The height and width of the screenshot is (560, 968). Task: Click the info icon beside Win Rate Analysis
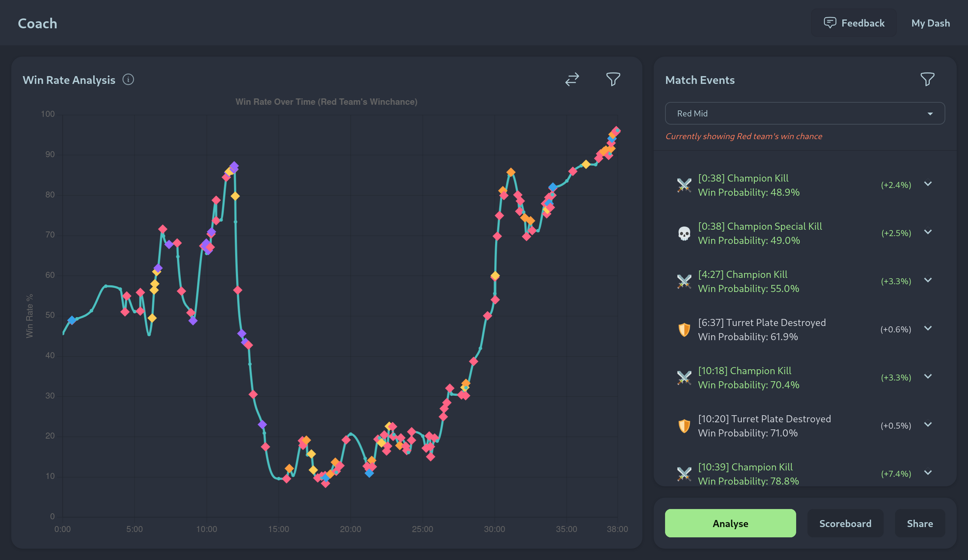click(128, 79)
